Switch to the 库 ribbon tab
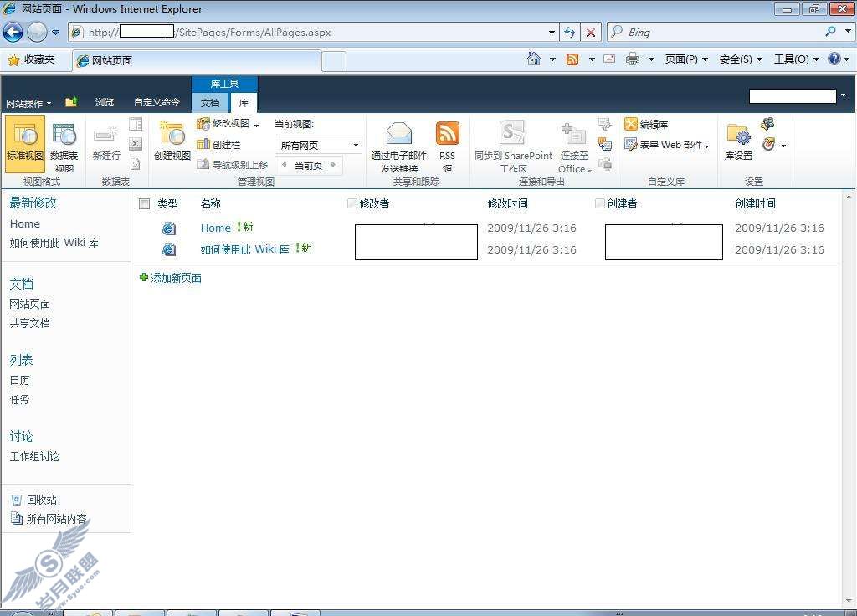Viewport: 857px width, 616px height. 244,103
